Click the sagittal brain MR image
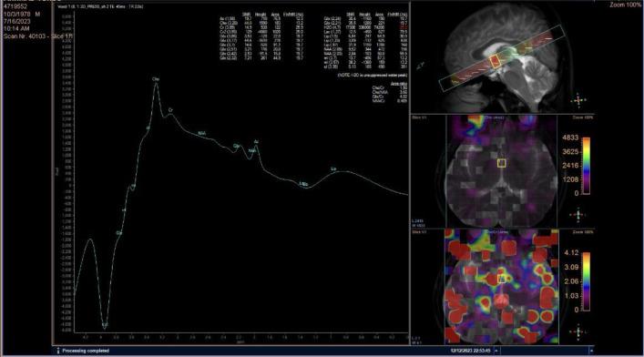This screenshot has width=644, height=357. tap(502, 57)
